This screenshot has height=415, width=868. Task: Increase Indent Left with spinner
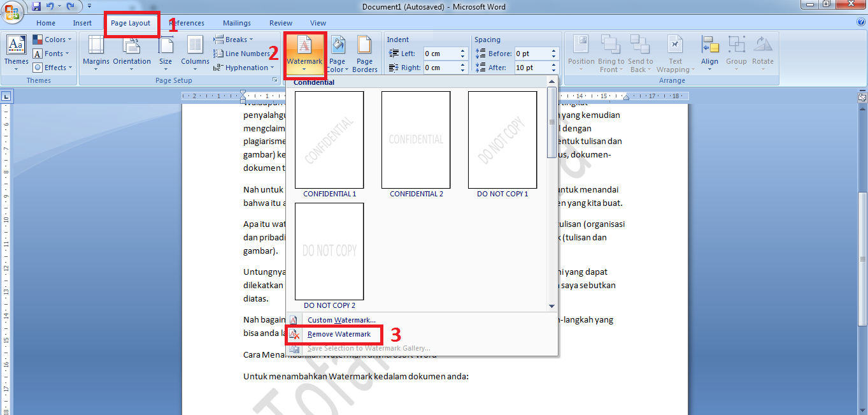coord(464,51)
